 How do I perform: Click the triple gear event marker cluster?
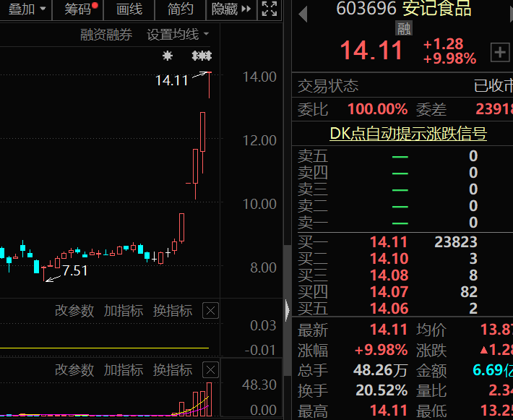coord(202,56)
